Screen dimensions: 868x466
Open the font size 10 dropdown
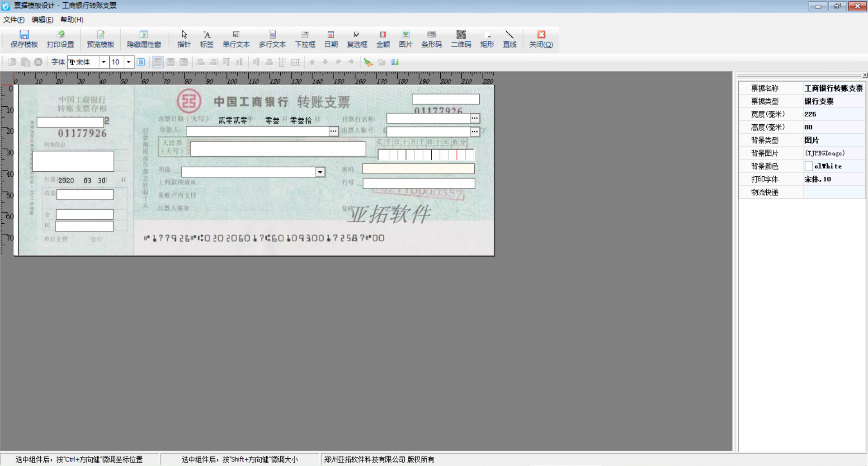click(128, 62)
